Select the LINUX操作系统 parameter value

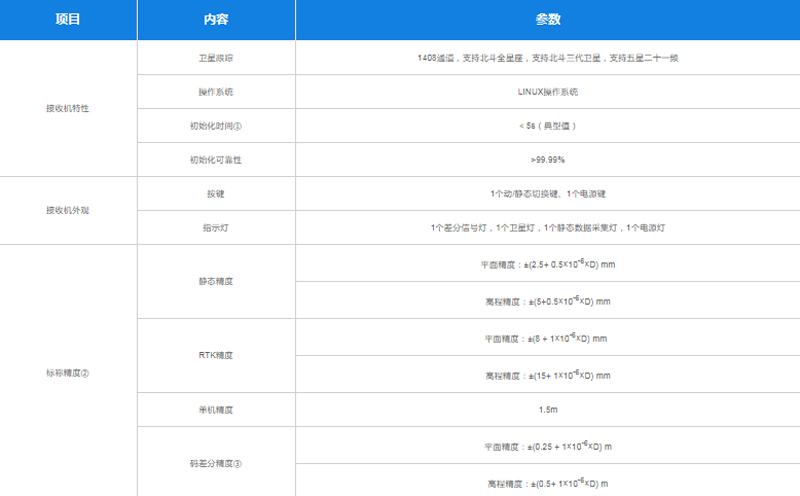tap(547, 92)
